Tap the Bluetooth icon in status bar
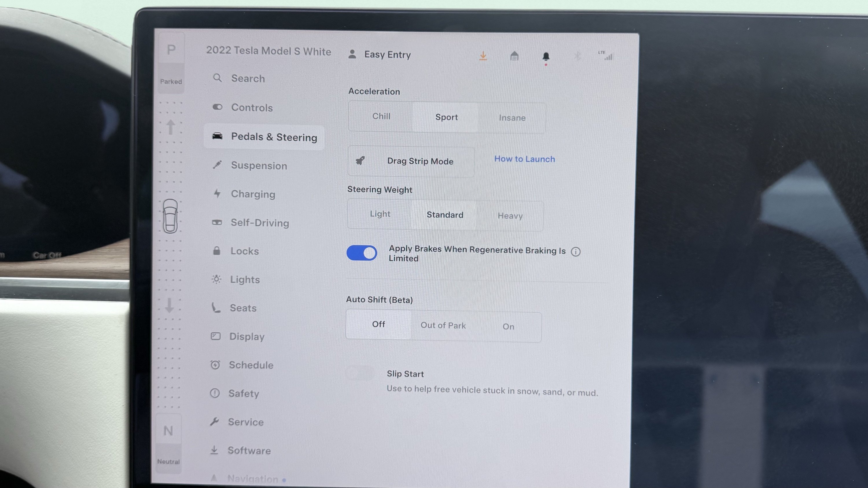The height and width of the screenshot is (488, 868). [577, 56]
